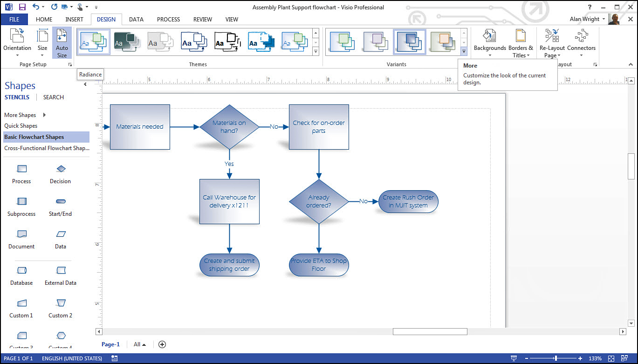The height and width of the screenshot is (364, 638).
Task: Click the Page-1 sheet tab
Action: tap(110, 344)
